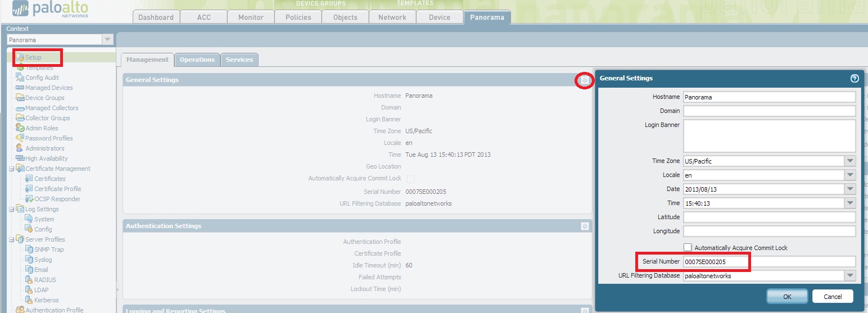Click the Templates item in the sidebar
Image resolution: width=868 pixels, height=313 pixels.
coord(39,67)
